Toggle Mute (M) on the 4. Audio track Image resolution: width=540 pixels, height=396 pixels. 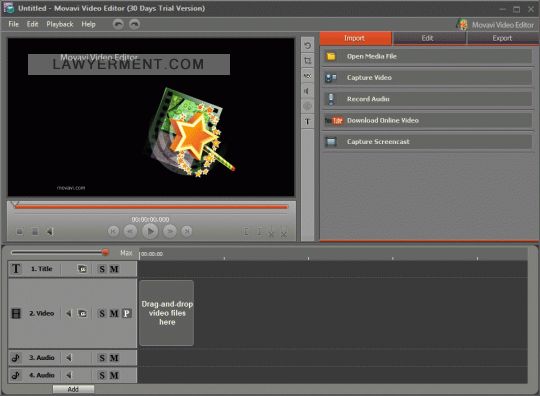coord(114,375)
